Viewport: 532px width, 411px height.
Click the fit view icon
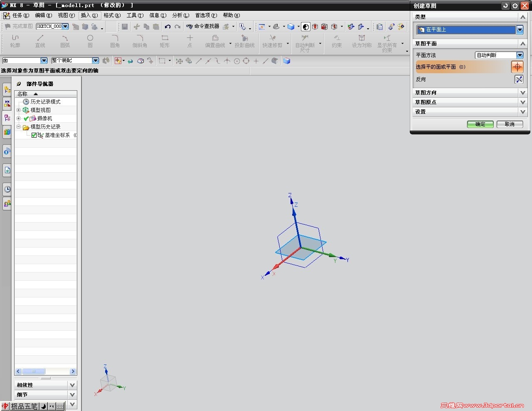(262, 27)
